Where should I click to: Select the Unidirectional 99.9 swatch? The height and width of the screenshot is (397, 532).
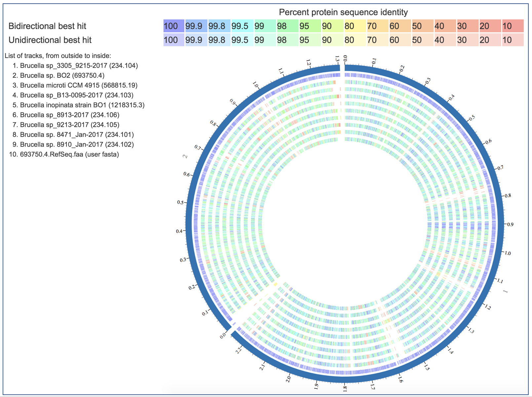point(196,40)
